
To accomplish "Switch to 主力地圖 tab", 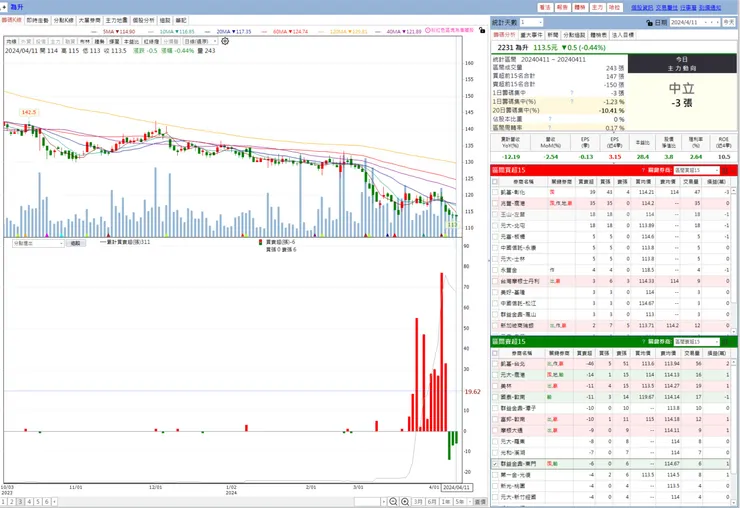I will [x=117, y=20].
